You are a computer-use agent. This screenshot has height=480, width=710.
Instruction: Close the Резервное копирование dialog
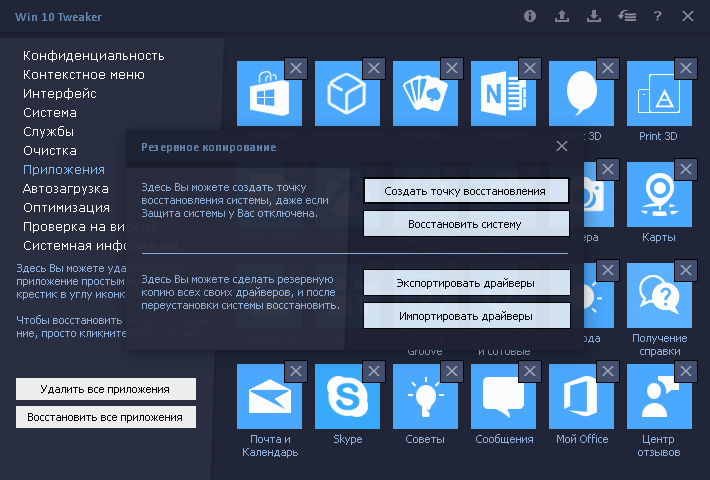(x=562, y=146)
